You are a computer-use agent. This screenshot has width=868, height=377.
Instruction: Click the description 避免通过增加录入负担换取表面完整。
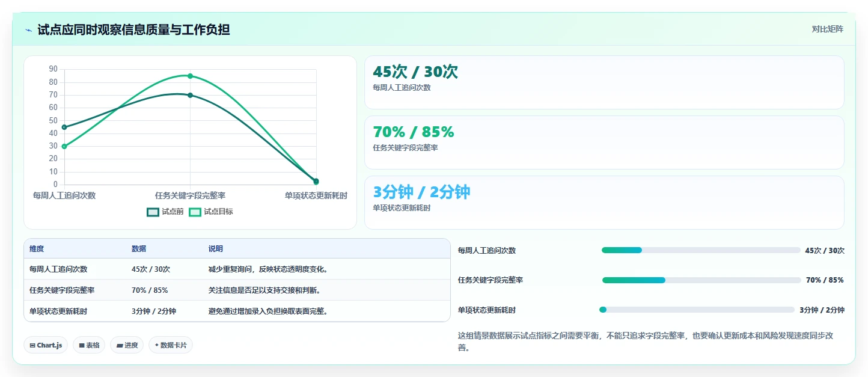click(x=269, y=311)
